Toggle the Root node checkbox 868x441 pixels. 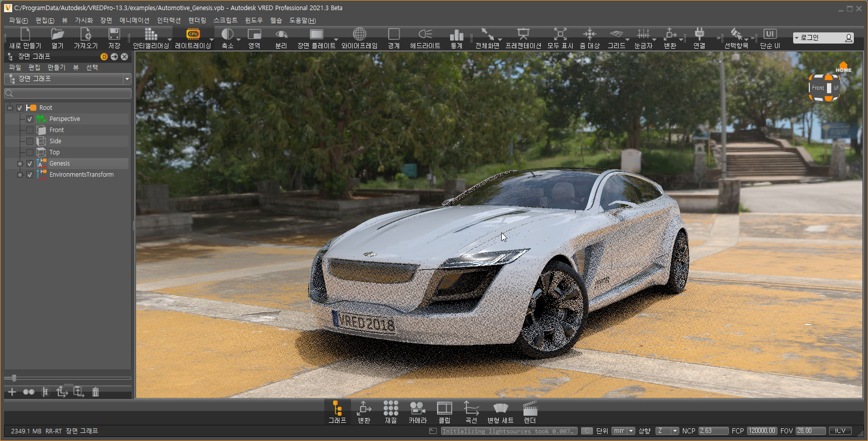pyautogui.click(x=20, y=108)
